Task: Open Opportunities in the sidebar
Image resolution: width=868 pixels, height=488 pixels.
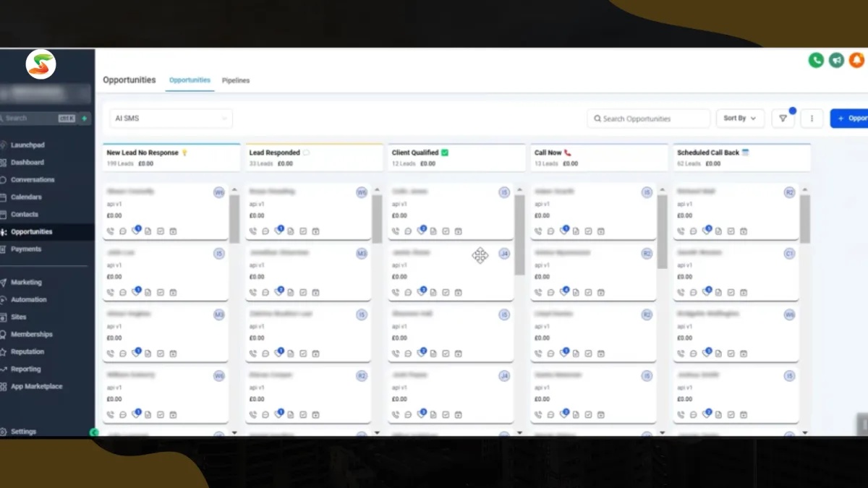Action: click(x=31, y=232)
